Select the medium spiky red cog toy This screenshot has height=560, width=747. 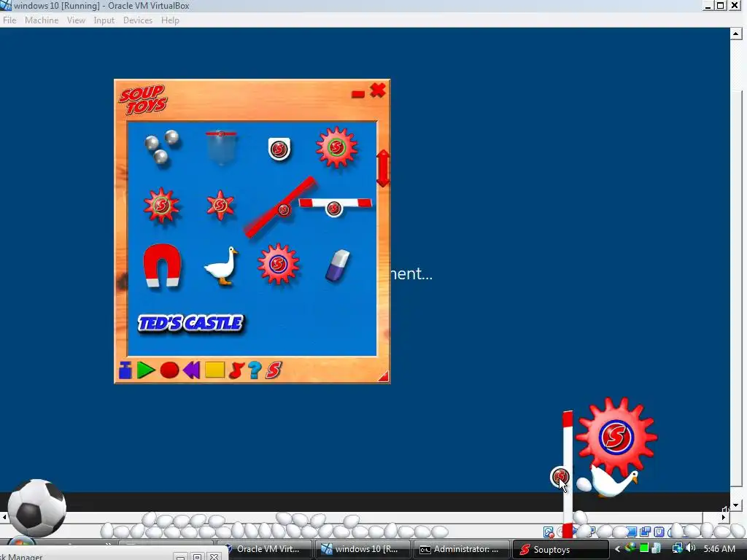point(161,205)
